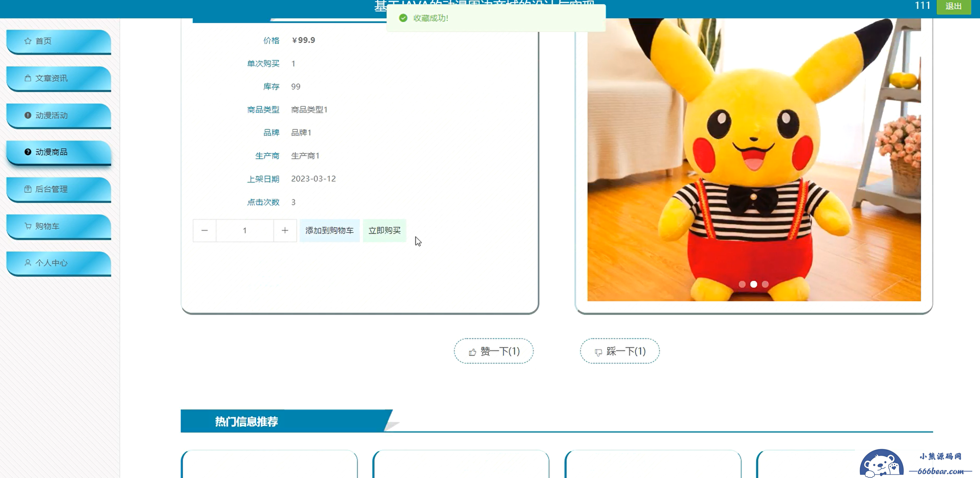Click 添加到购物车 button
The image size is (980, 478).
pos(329,230)
